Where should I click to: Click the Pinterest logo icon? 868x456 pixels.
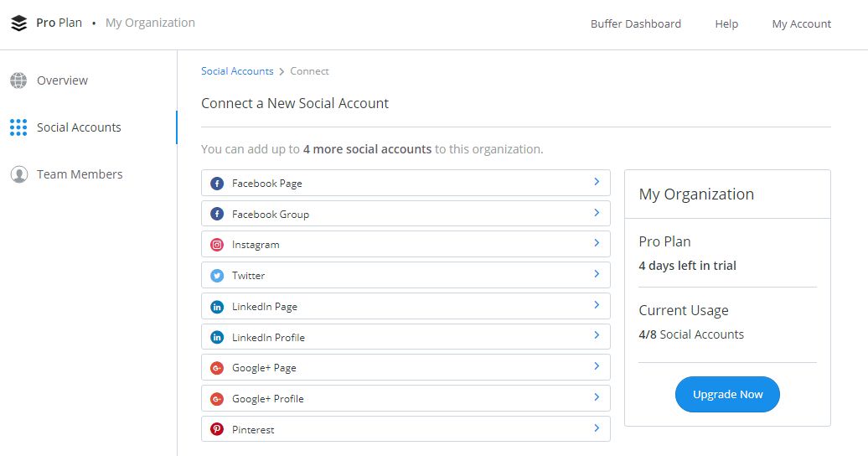pos(217,429)
